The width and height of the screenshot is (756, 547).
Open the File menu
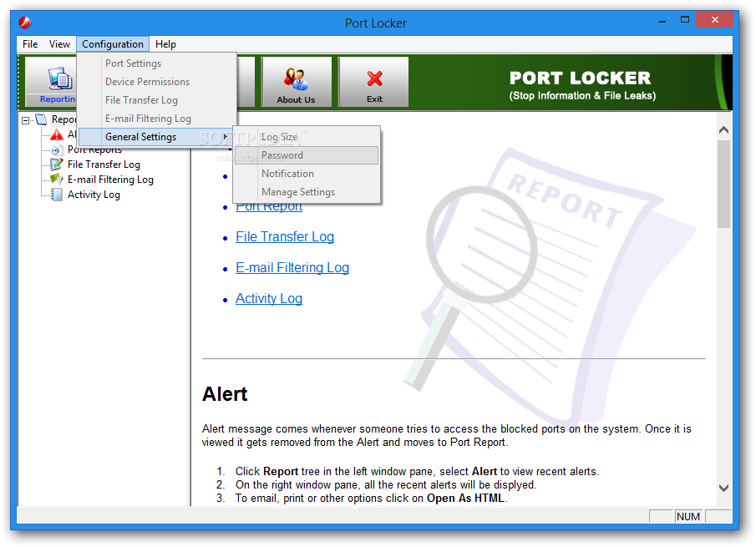30,44
